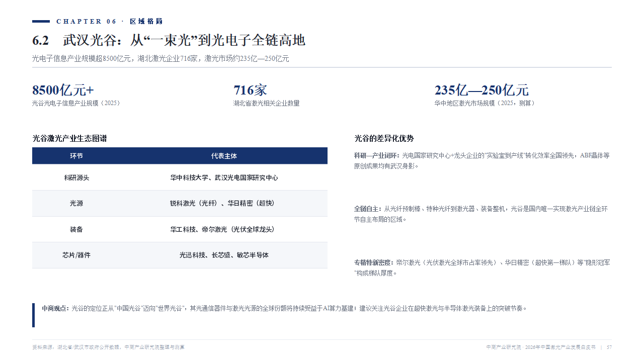Select the cell '锐科激光（光纤）、华日精密（超快）'

coord(224,204)
